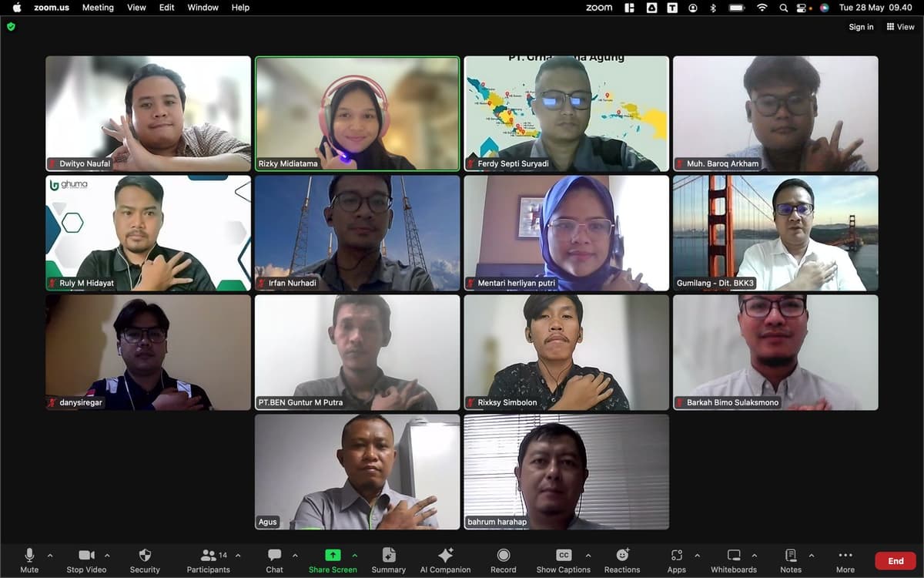Open the Security shield icon
The height and width of the screenshot is (578, 924).
pyautogui.click(x=145, y=556)
